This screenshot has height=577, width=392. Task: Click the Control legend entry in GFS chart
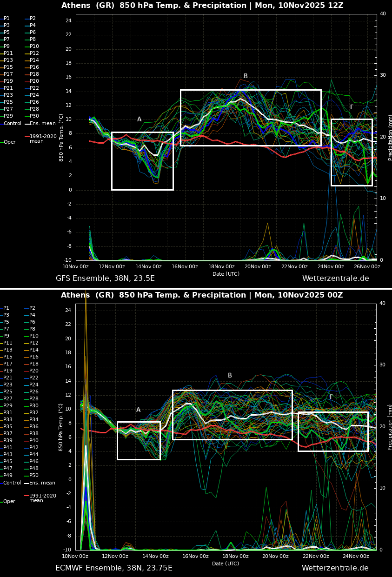(12, 124)
